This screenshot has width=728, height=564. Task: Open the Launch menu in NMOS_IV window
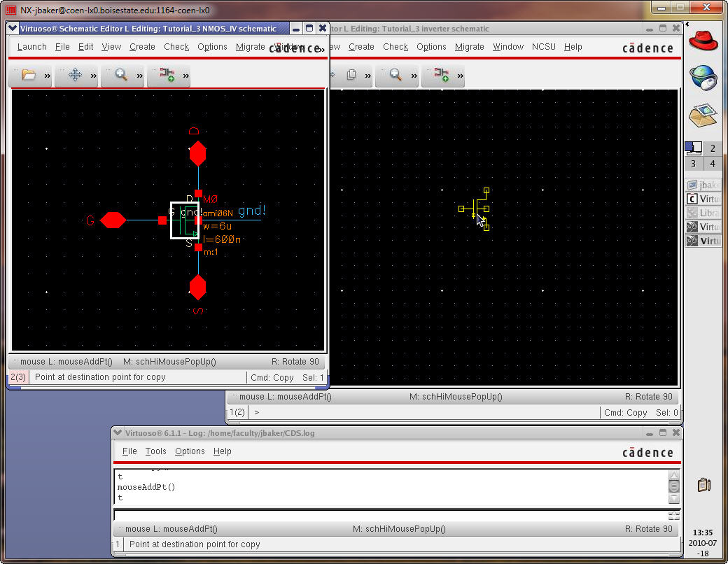click(31, 47)
